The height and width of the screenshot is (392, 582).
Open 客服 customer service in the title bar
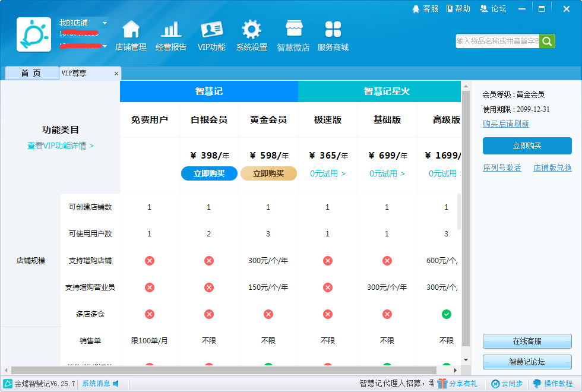coord(425,8)
